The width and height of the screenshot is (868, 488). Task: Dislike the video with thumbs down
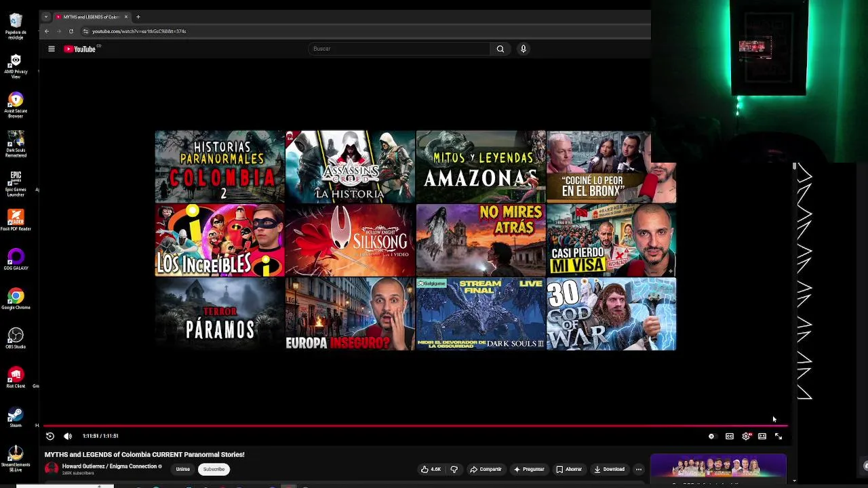click(454, 469)
